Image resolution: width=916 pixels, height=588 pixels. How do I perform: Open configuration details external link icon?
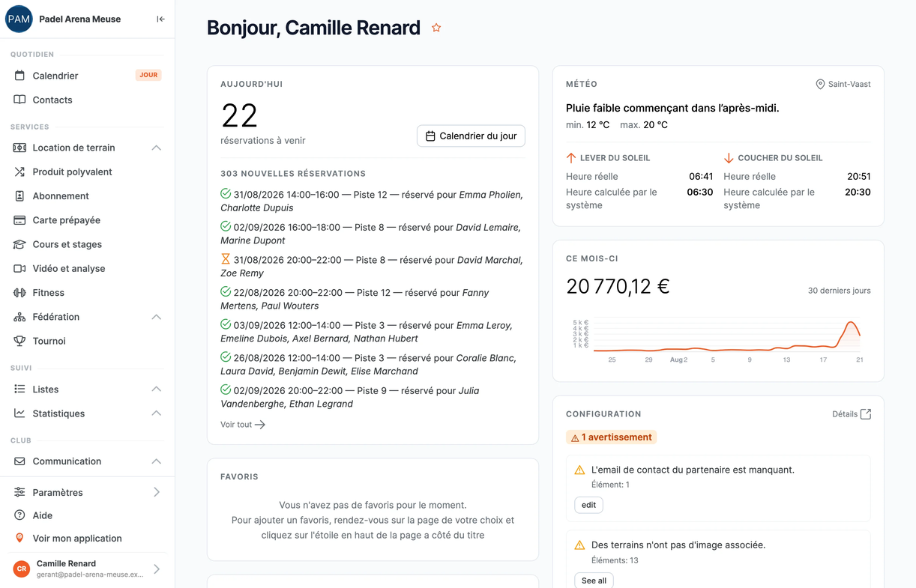pyautogui.click(x=866, y=414)
